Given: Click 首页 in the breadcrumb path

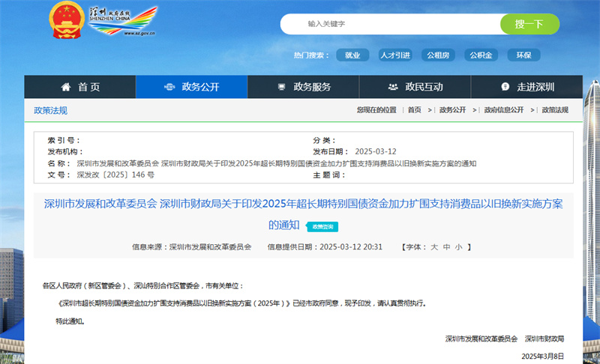Looking at the screenshot, I should pyautogui.click(x=414, y=110).
